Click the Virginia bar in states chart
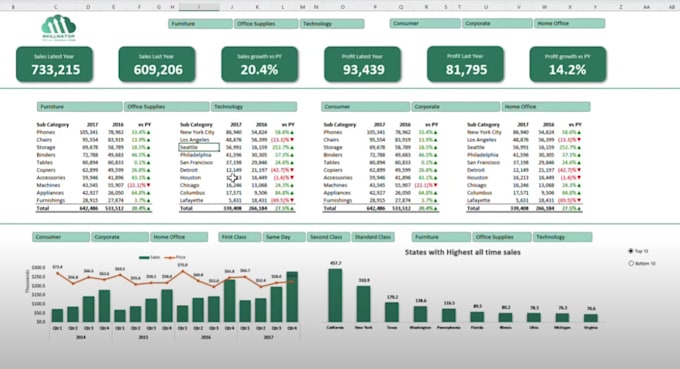 point(591,318)
